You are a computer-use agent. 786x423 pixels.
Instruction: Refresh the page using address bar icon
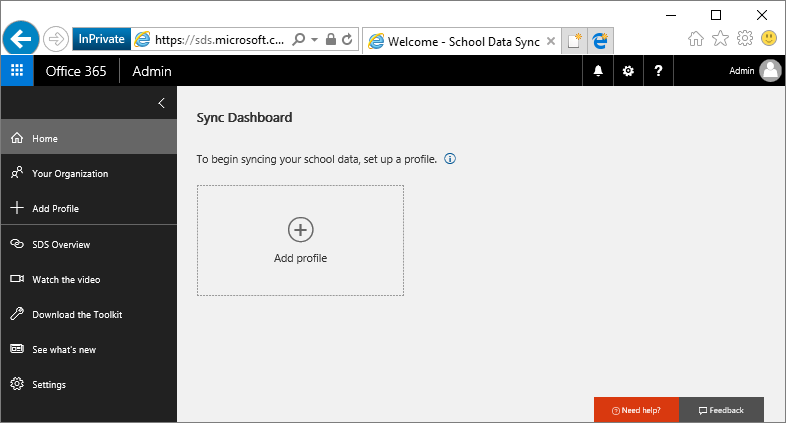coord(347,39)
